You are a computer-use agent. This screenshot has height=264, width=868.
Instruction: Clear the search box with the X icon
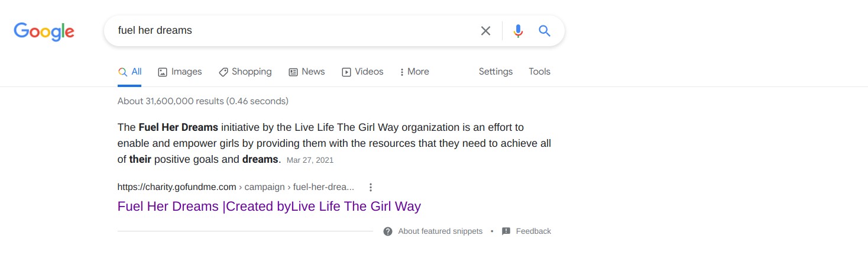485,31
